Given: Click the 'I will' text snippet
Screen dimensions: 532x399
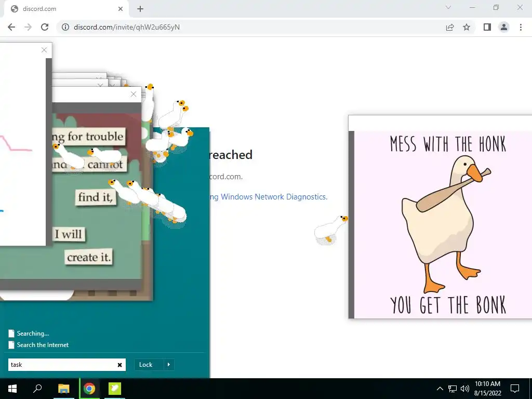Looking at the screenshot, I should point(68,234).
